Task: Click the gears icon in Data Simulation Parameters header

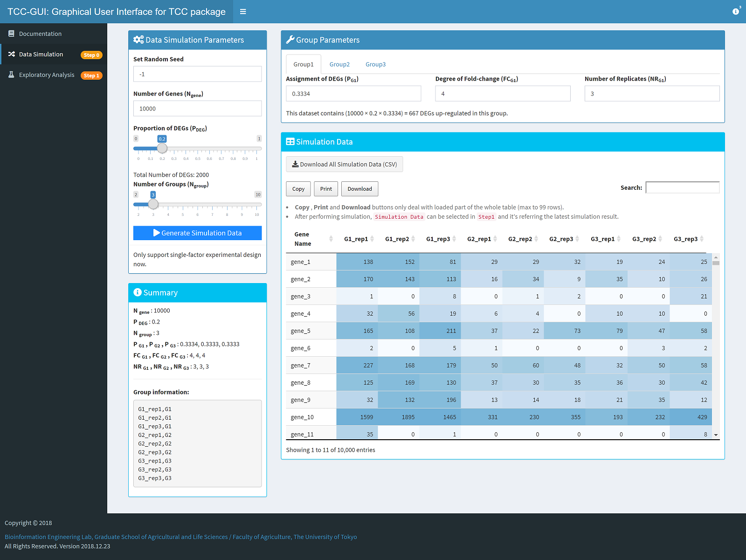Action: (x=138, y=40)
